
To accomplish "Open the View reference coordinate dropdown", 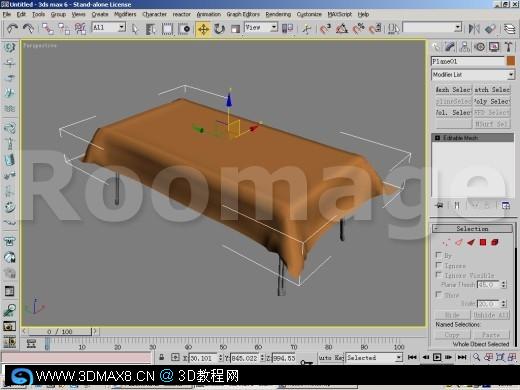I will pyautogui.click(x=261, y=27).
